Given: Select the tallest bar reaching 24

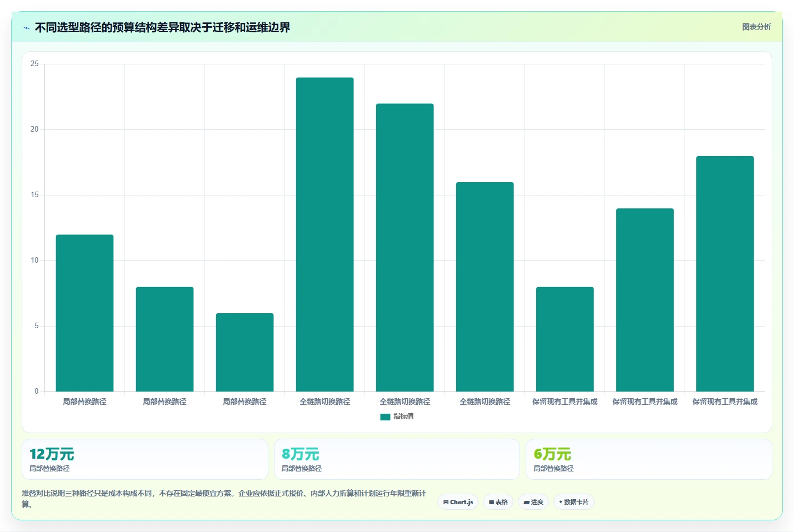Looking at the screenshot, I should (325, 234).
